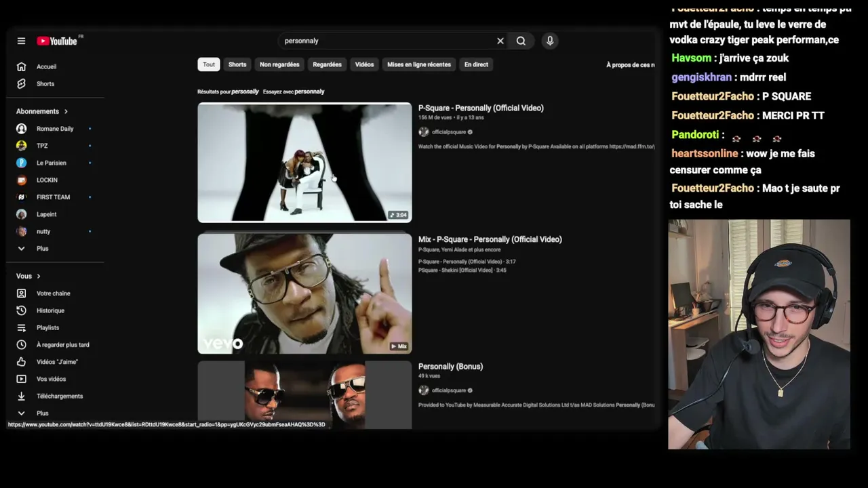Click the "49 k vues" text
868x488 pixels.
click(429, 376)
